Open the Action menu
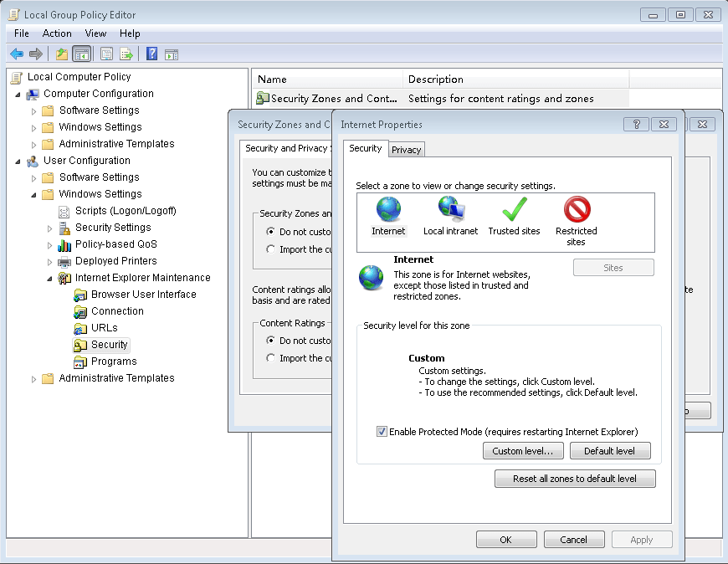Screen dimensions: 728x564 (x=57, y=33)
